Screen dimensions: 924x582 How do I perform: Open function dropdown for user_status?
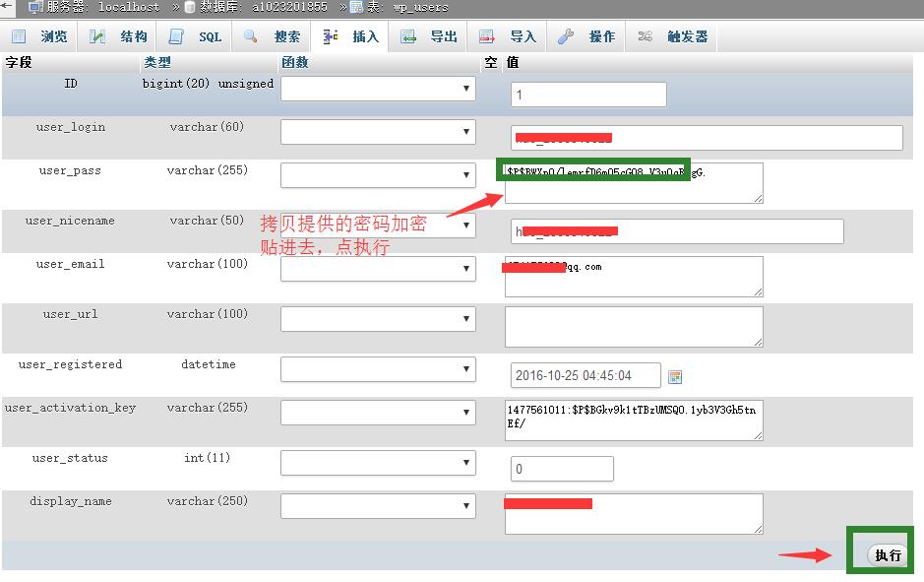378,463
